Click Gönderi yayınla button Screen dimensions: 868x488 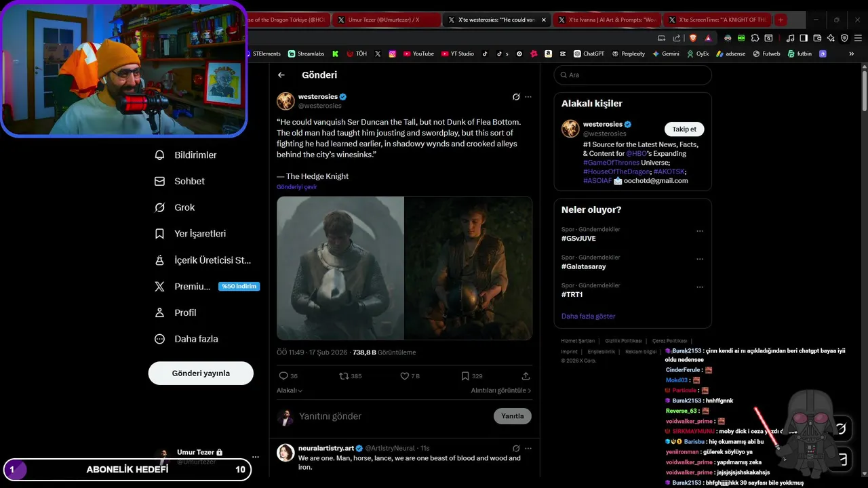(x=201, y=373)
